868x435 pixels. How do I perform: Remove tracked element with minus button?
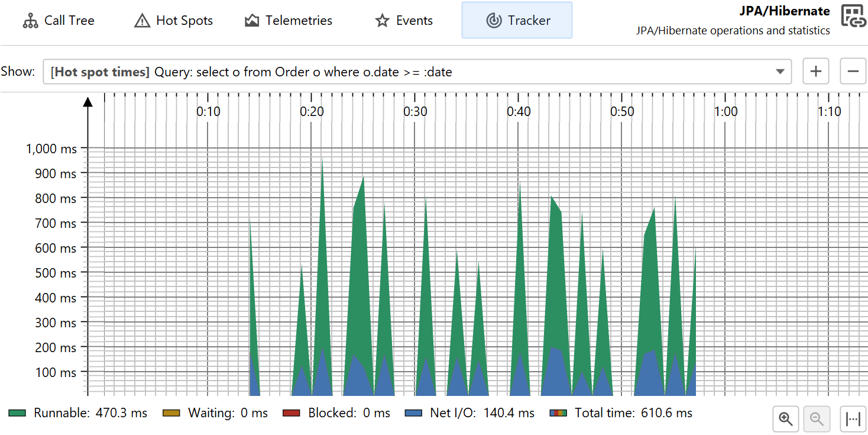[x=853, y=72]
